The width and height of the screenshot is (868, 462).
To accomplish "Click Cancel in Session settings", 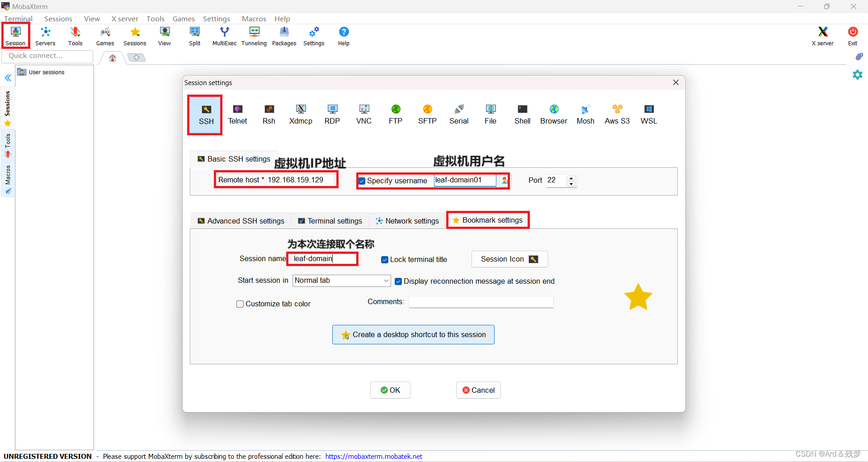I will 478,390.
